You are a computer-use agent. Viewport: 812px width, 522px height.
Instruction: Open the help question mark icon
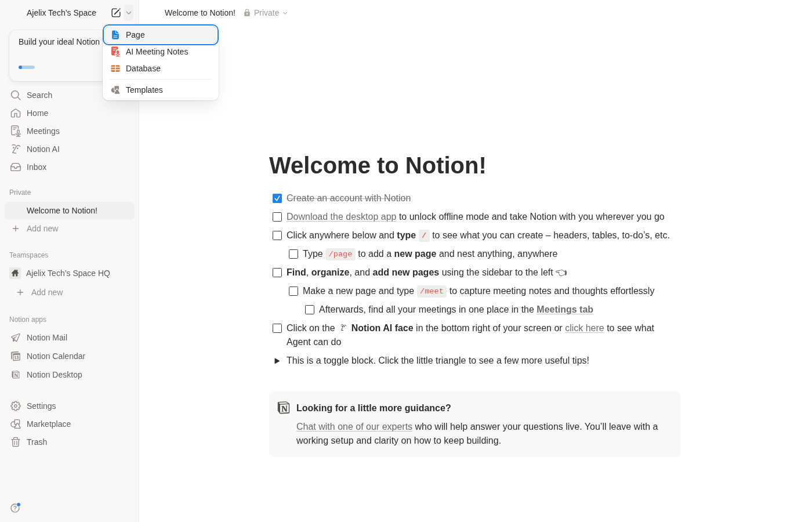coord(15,507)
